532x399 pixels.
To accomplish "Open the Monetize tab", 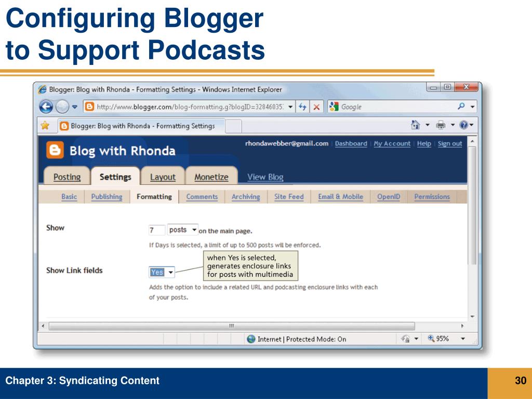I will [211, 177].
